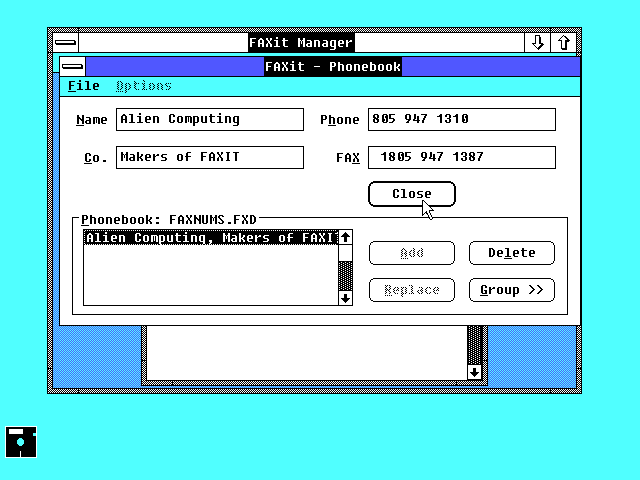The width and height of the screenshot is (640, 480).
Task: Open the grayed-out Options menu
Action: [144, 86]
